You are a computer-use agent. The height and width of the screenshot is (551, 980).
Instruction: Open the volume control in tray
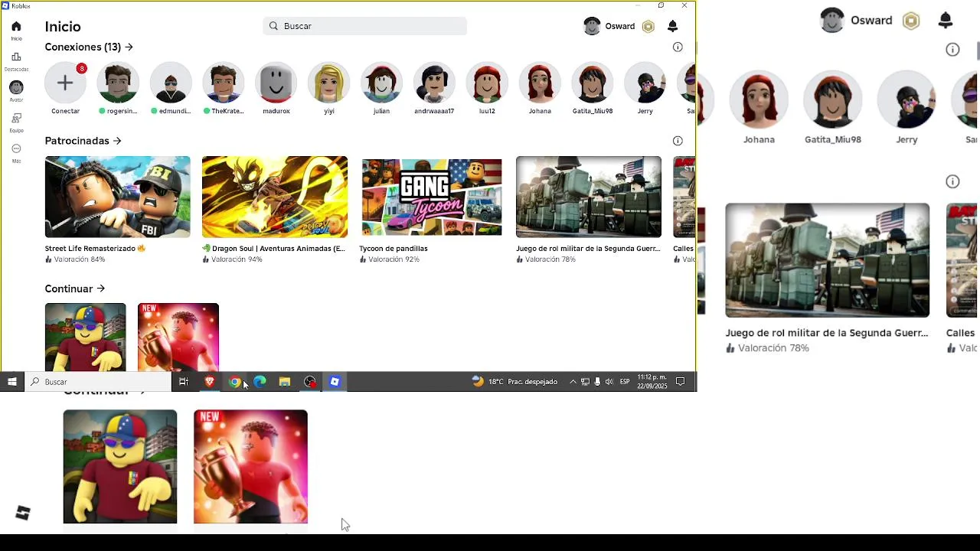tap(609, 381)
